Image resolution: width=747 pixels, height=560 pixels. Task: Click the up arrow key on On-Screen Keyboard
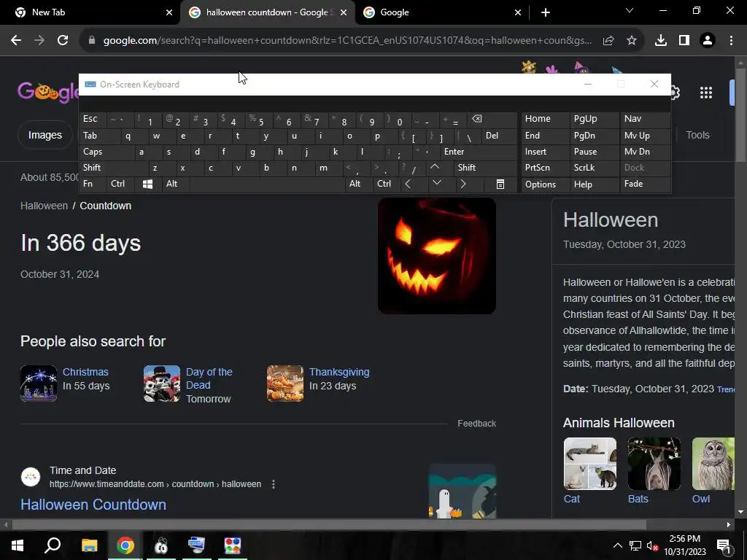(435, 167)
